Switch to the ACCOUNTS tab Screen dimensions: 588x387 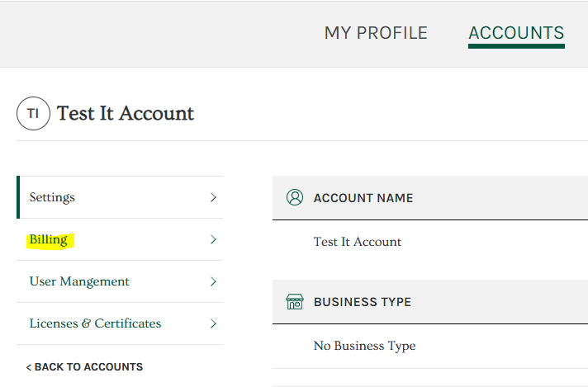click(x=516, y=33)
